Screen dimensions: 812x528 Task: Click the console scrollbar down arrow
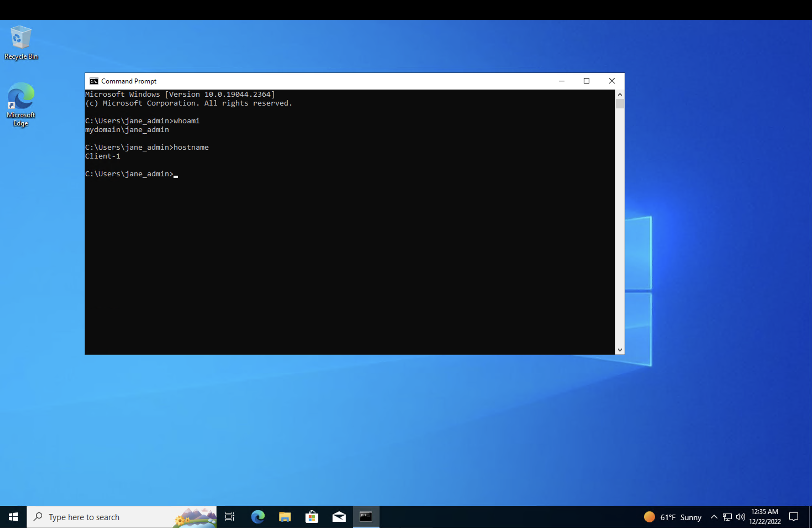[x=619, y=350]
